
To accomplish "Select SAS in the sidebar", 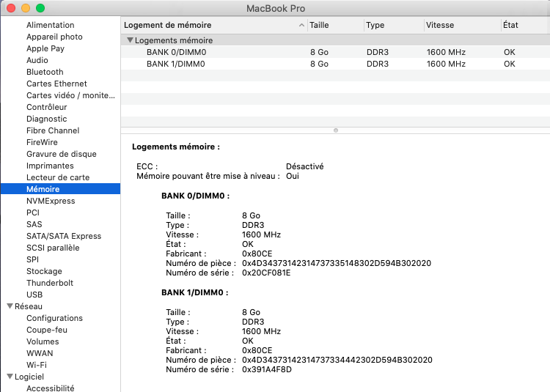I will click(x=34, y=224).
